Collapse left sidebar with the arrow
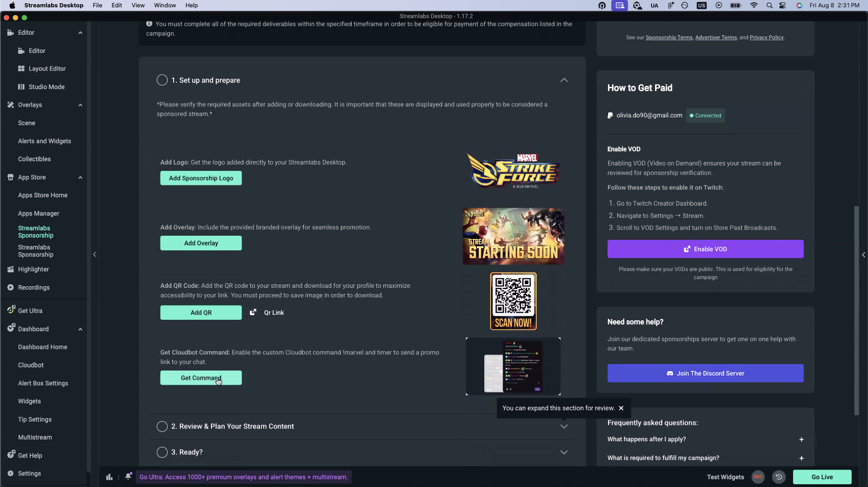 click(95, 254)
